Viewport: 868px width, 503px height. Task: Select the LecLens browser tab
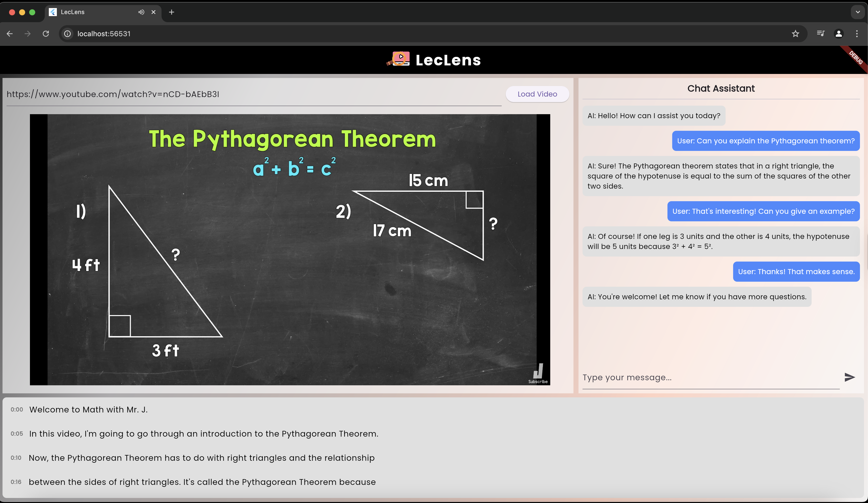(x=93, y=12)
